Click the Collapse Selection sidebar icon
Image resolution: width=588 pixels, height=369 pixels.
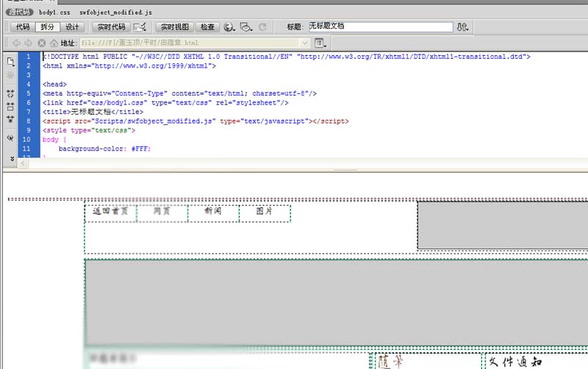click(10, 107)
